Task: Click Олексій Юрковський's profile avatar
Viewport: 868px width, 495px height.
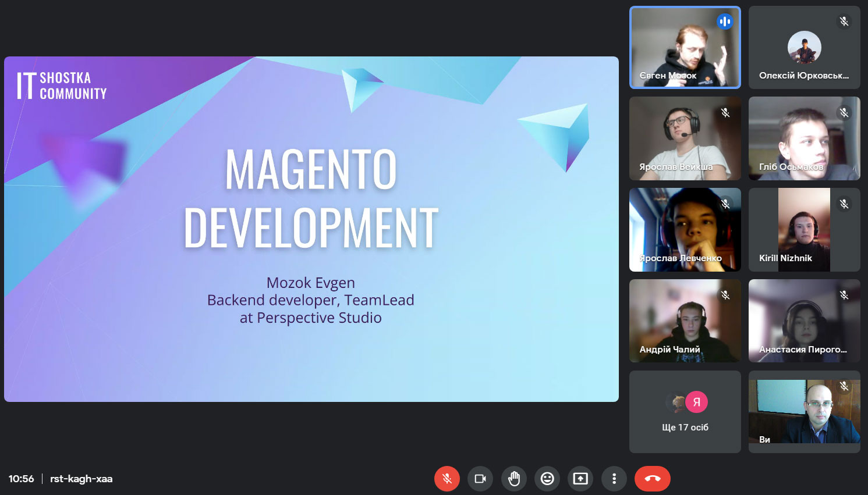Action: pyautogui.click(x=805, y=48)
